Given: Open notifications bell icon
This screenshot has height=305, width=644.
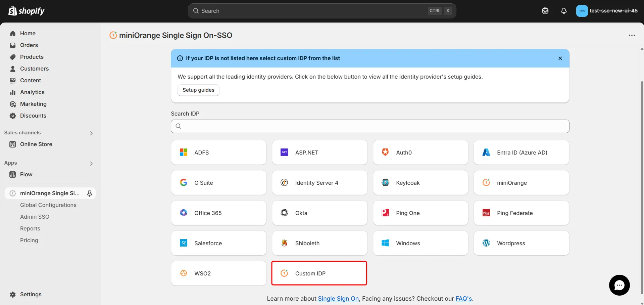Looking at the screenshot, I should tap(564, 11).
